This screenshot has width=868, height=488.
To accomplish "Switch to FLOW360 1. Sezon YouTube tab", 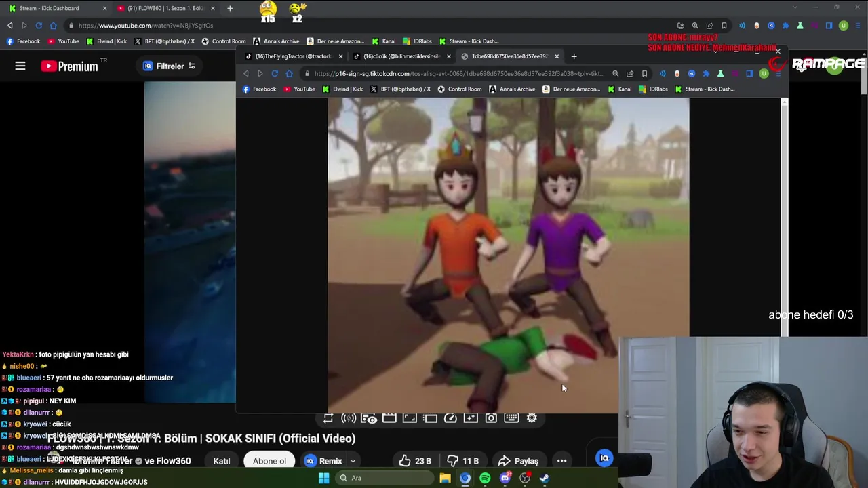I will click(165, 8).
